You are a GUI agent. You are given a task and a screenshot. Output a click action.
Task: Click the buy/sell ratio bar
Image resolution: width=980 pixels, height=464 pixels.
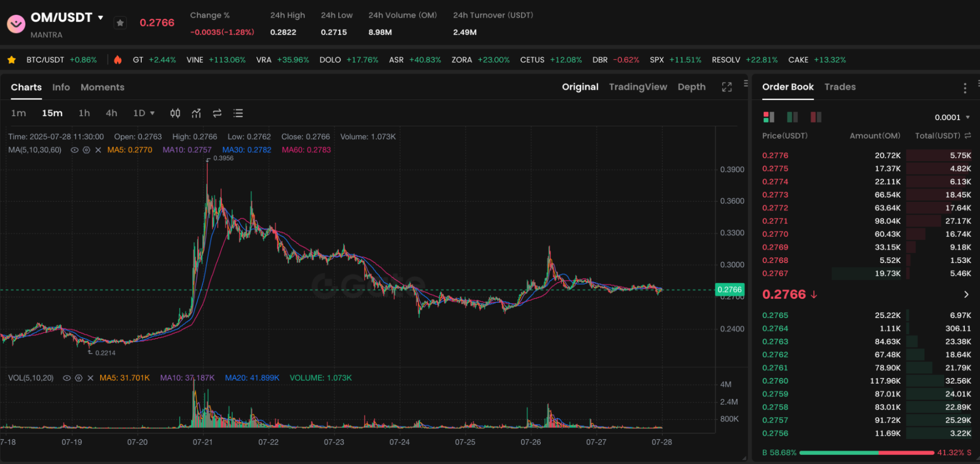(866, 453)
